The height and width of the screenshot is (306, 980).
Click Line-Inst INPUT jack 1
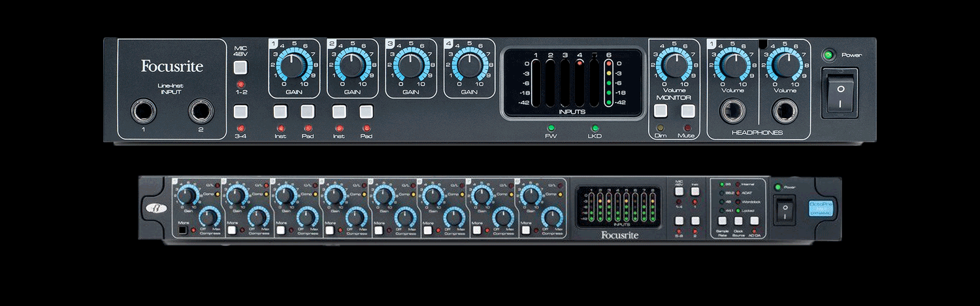point(141,112)
